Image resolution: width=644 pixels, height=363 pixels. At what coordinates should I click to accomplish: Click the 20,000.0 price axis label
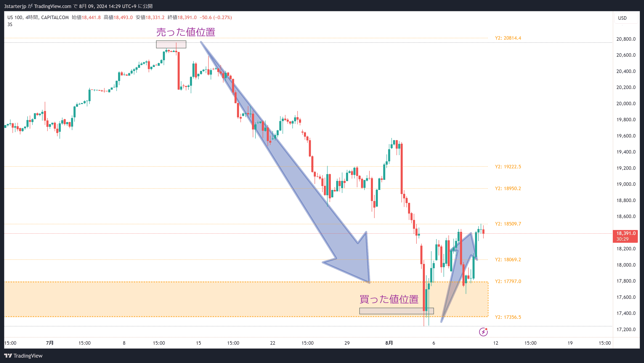pos(626,104)
